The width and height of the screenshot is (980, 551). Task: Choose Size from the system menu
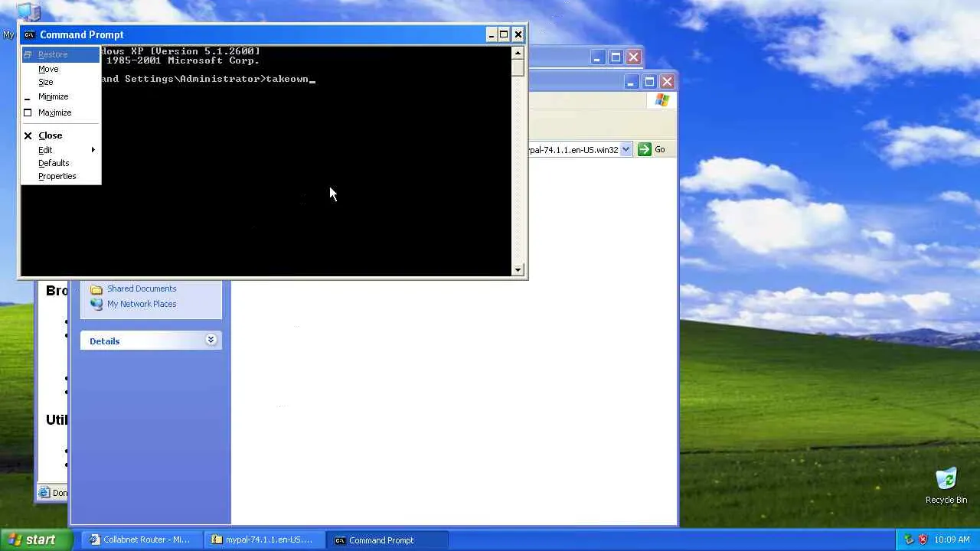click(61, 82)
